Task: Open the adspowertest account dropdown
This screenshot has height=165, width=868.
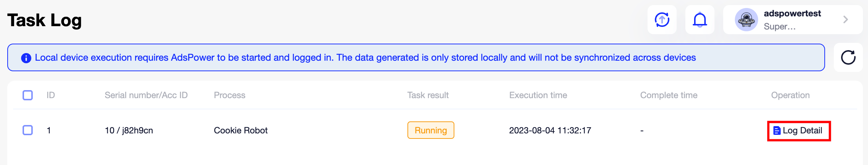Action: pyautogui.click(x=792, y=20)
